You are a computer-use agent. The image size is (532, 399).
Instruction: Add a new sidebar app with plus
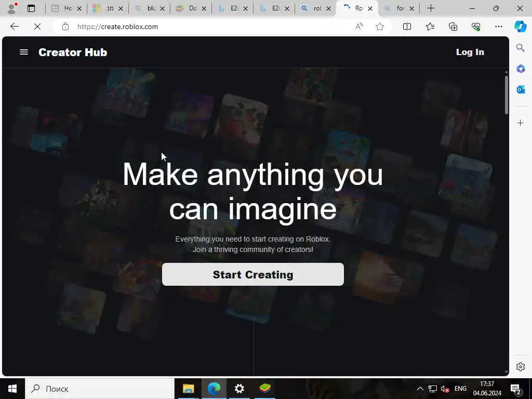coord(521,123)
